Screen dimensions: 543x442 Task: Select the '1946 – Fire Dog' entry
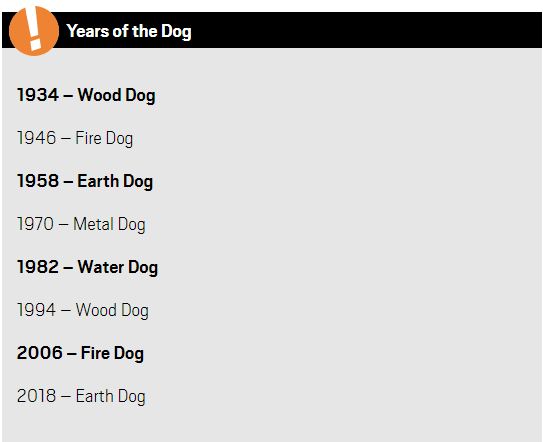pyautogui.click(x=75, y=138)
